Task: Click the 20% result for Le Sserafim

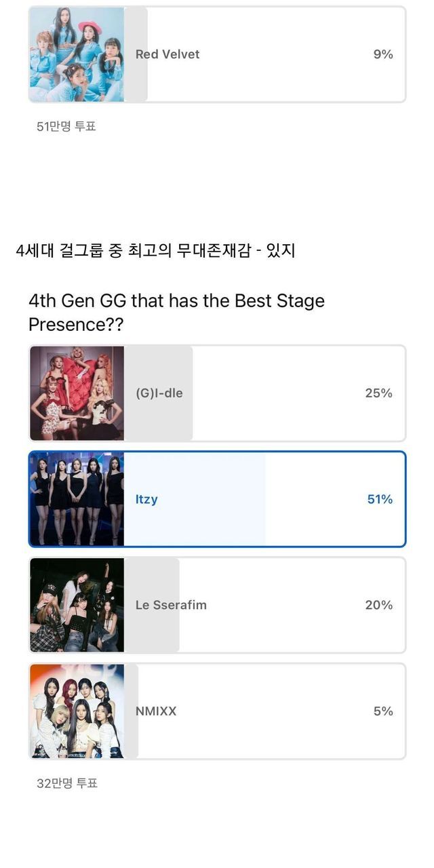Action: pyautogui.click(x=379, y=605)
